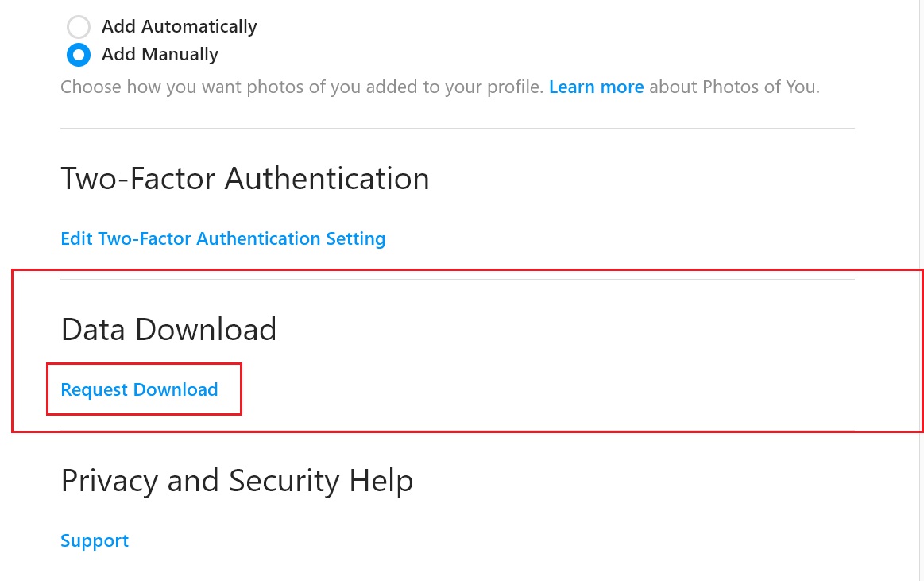Select the Add Manually radio button
924x581 pixels.
78,55
